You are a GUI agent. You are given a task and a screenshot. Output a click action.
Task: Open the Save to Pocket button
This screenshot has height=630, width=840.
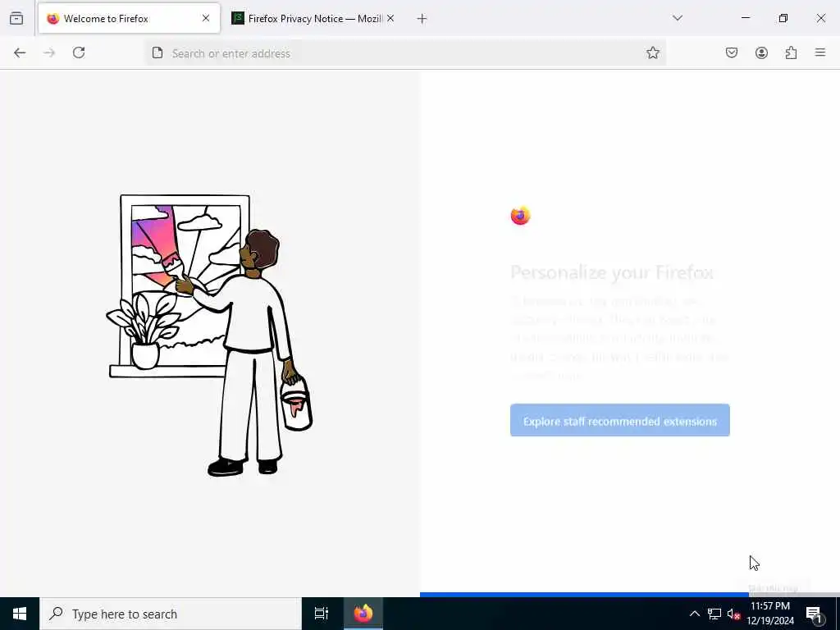click(732, 52)
